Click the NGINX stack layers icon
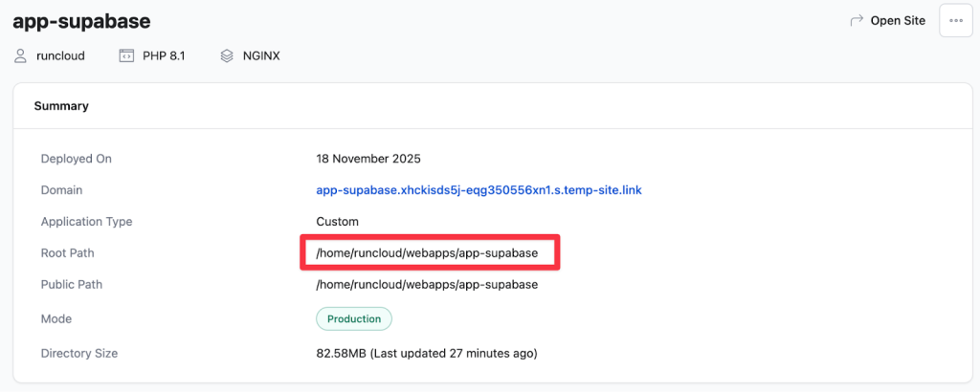 pos(227,55)
